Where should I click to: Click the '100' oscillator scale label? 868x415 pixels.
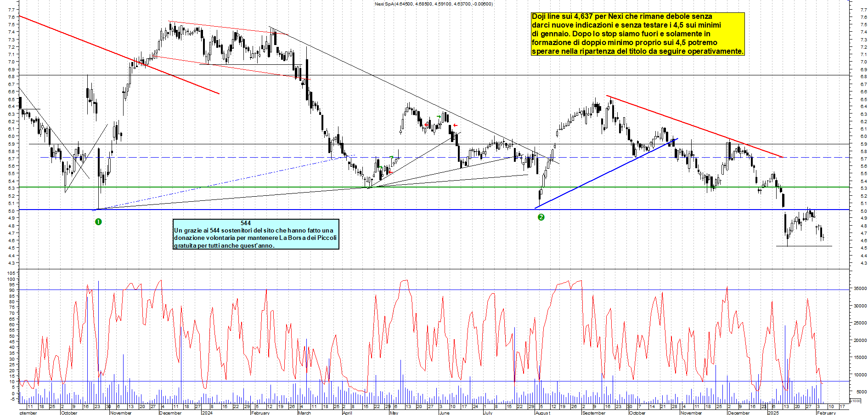11,279
